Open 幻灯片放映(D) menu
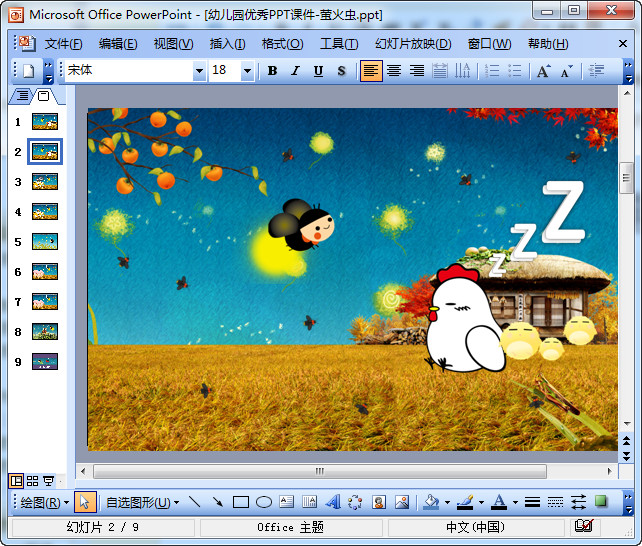The height and width of the screenshot is (546, 642). click(413, 43)
